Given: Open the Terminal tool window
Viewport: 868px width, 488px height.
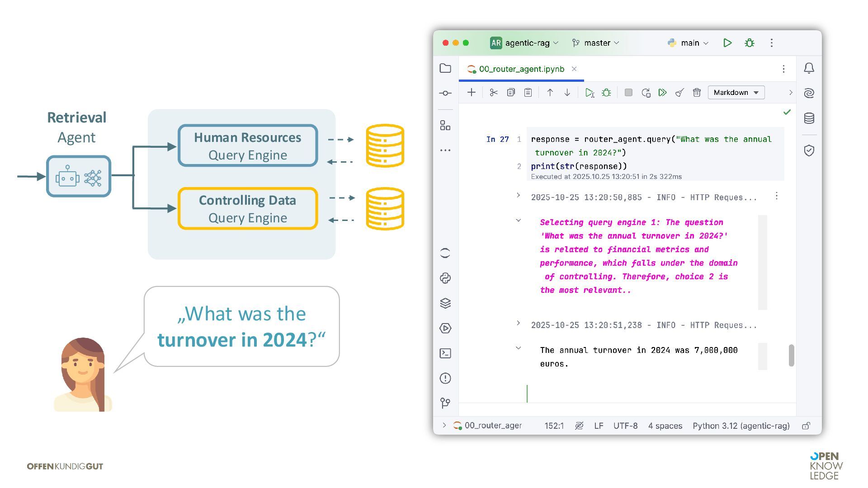Looking at the screenshot, I should (445, 353).
